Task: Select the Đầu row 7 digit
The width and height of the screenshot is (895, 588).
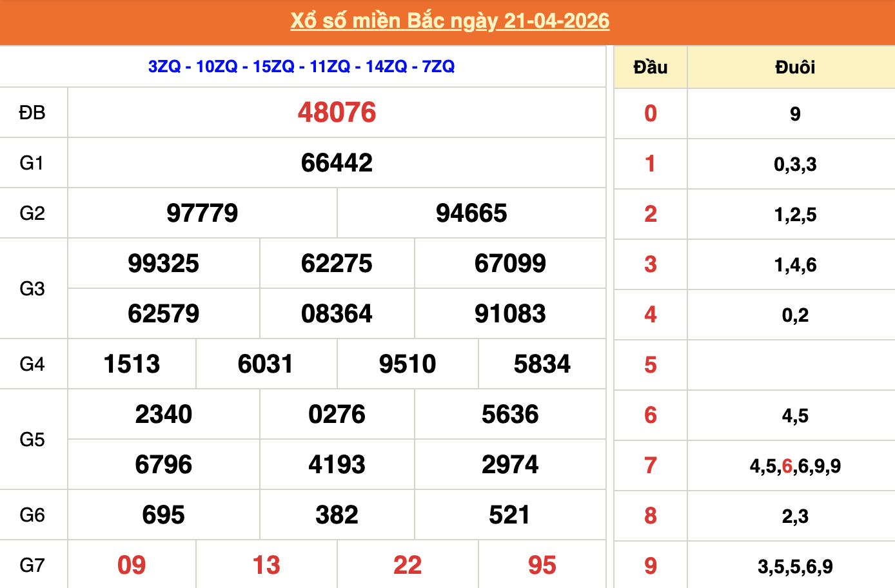Action: click(651, 465)
